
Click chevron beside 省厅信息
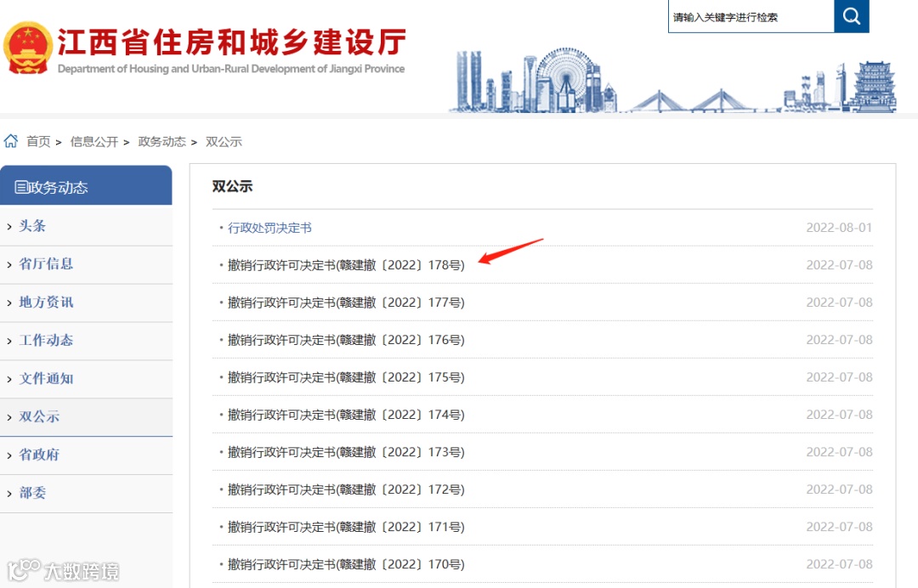coord(8,264)
